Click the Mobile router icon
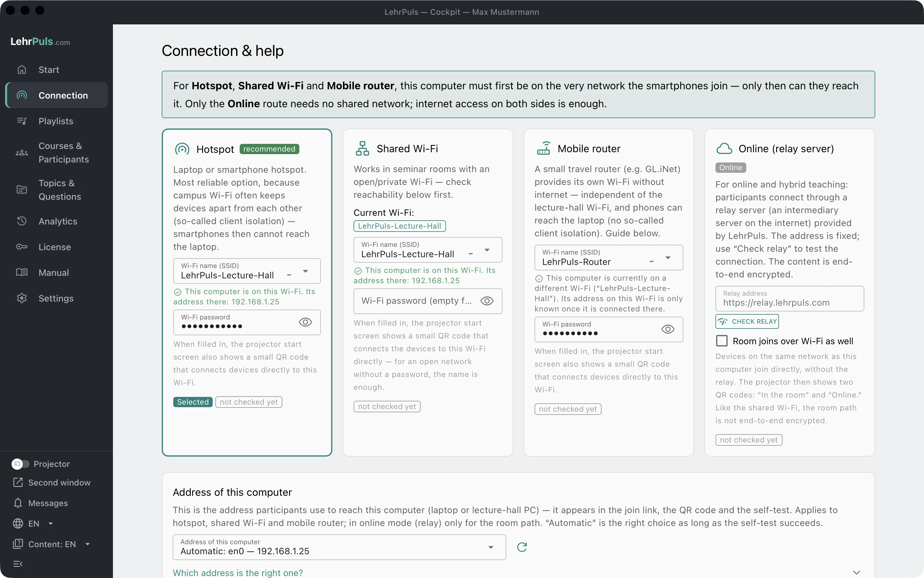This screenshot has height=578, width=924. coord(543,148)
